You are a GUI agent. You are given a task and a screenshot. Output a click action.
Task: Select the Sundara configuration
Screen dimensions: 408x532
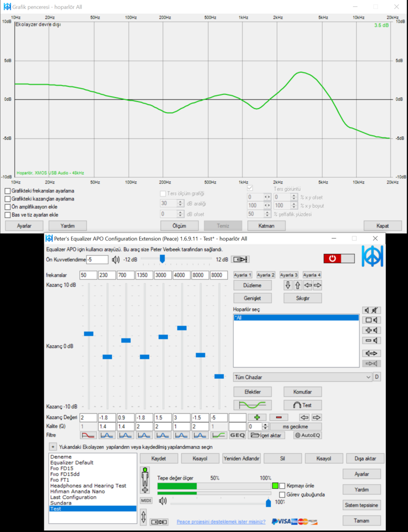(x=61, y=503)
